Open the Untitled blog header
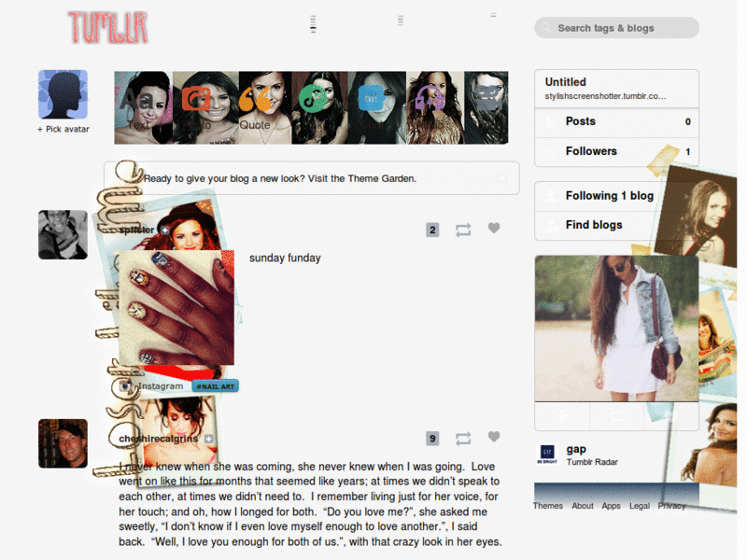 point(566,82)
